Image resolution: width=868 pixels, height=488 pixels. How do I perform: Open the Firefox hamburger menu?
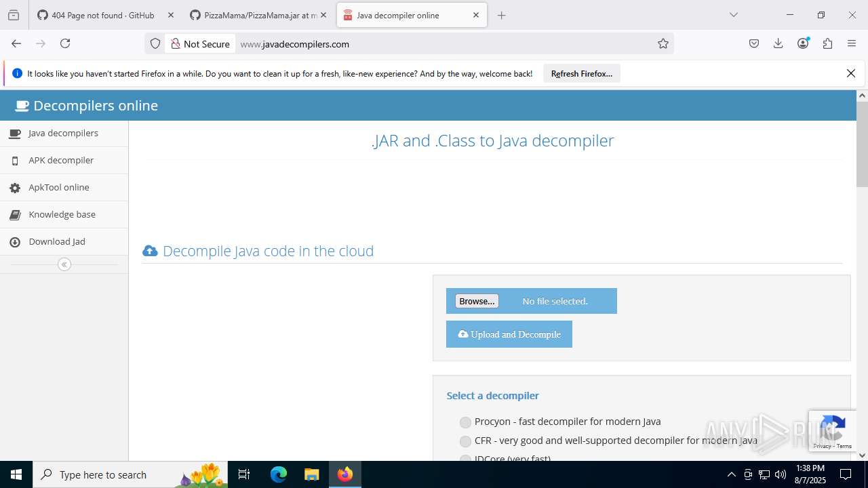coord(852,43)
